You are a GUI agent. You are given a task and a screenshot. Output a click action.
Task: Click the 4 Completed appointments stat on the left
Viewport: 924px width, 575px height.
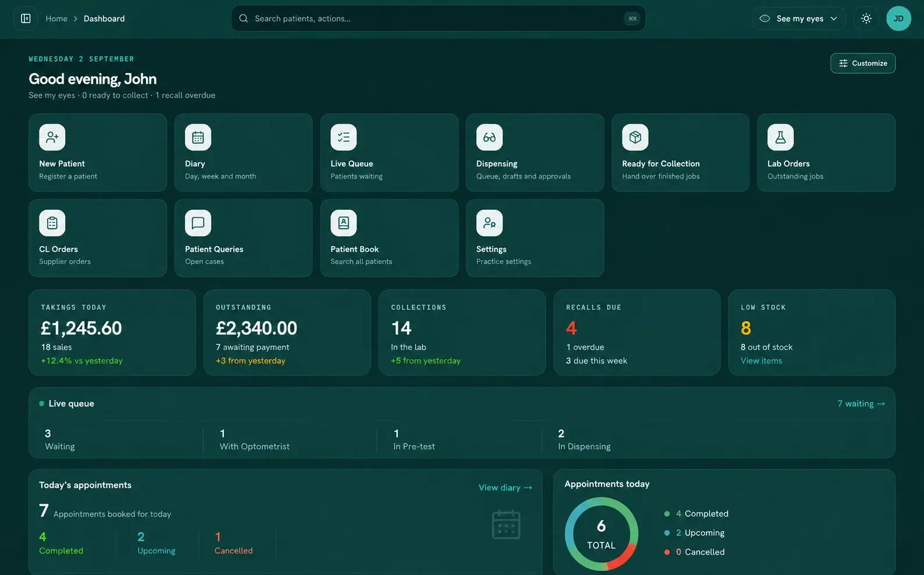tap(61, 543)
